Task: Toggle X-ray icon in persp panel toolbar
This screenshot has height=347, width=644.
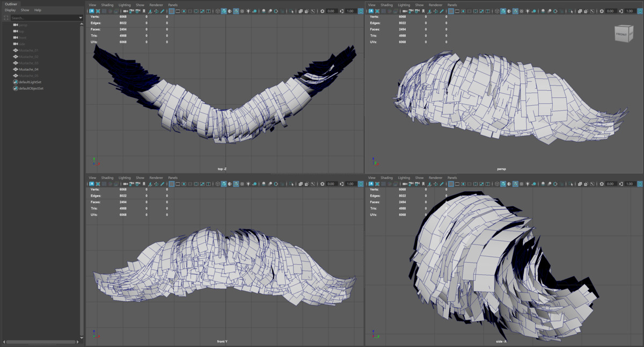Action: 580,11
